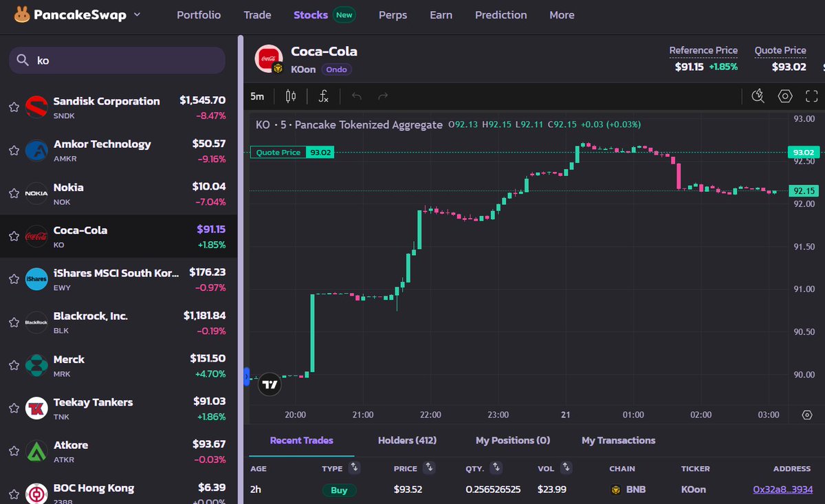
Task: Open the 5m chart interval selector
Action: click(x=257, y=96)
